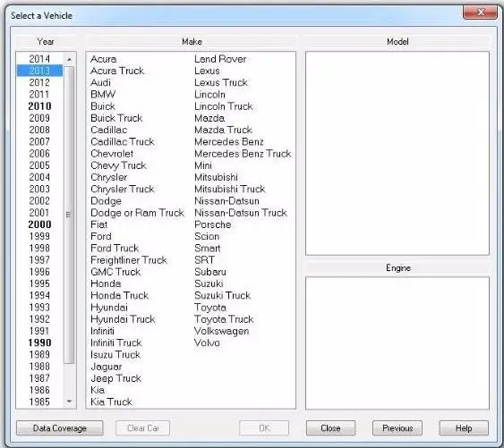This screenshot has height=448, width=504.
Task: Choose Toyota Truck make
Action: tap(224, 319)
